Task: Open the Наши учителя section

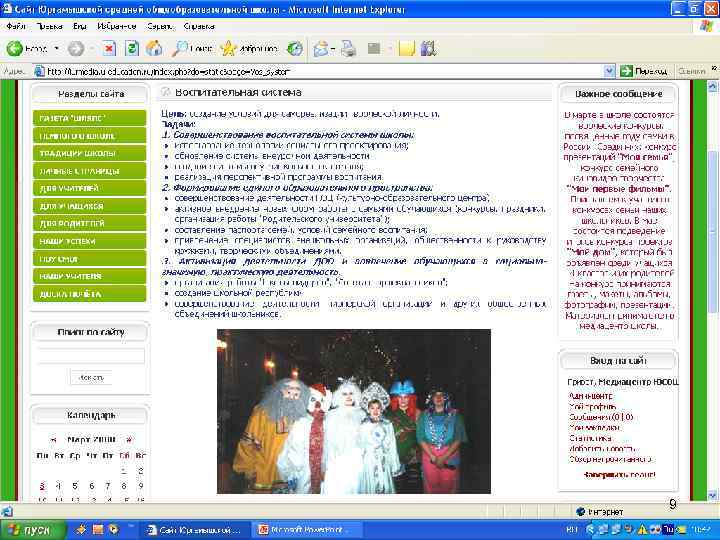Action: pos(90,276)
